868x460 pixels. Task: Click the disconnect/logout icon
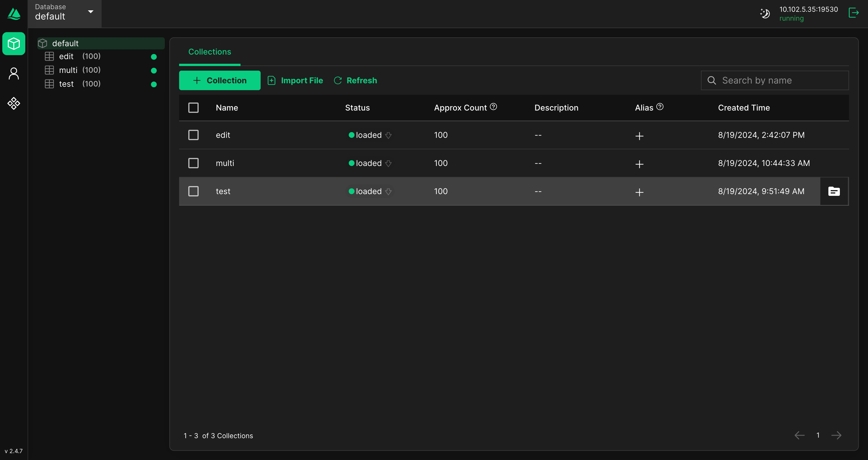(x=853, y=13)
